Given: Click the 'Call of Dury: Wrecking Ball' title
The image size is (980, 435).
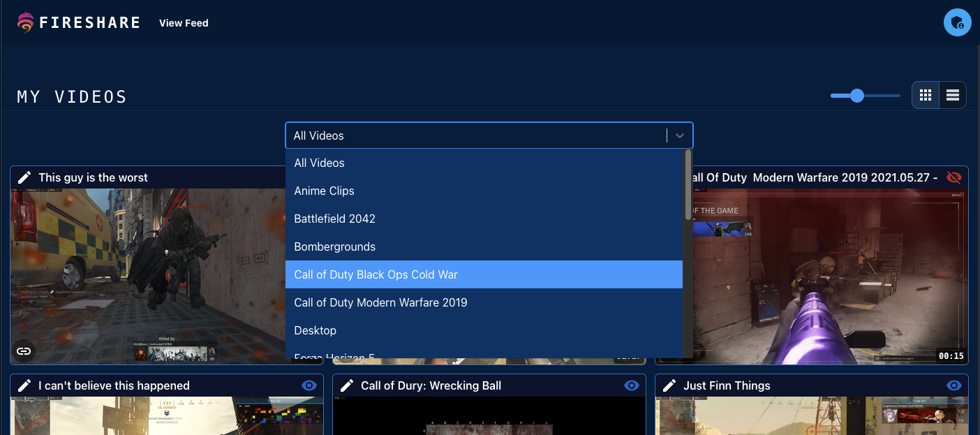Looking at the screenshot, I should pos(431,385).
